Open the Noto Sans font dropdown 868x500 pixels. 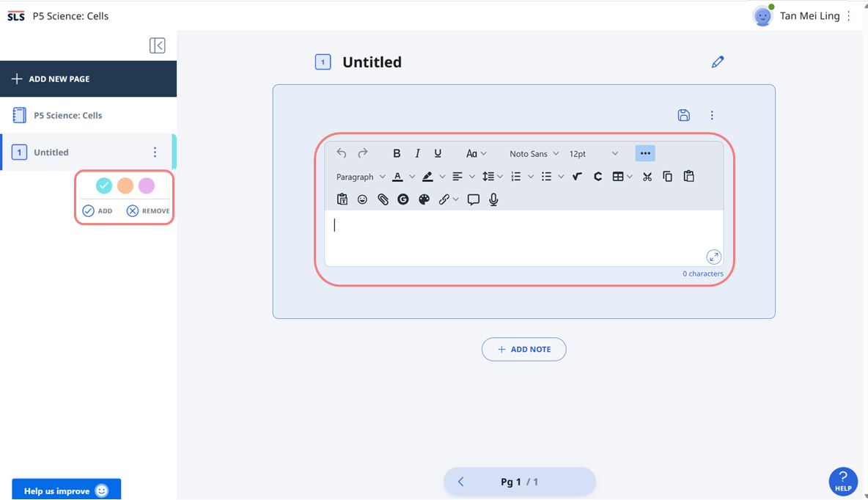(534, 154)
